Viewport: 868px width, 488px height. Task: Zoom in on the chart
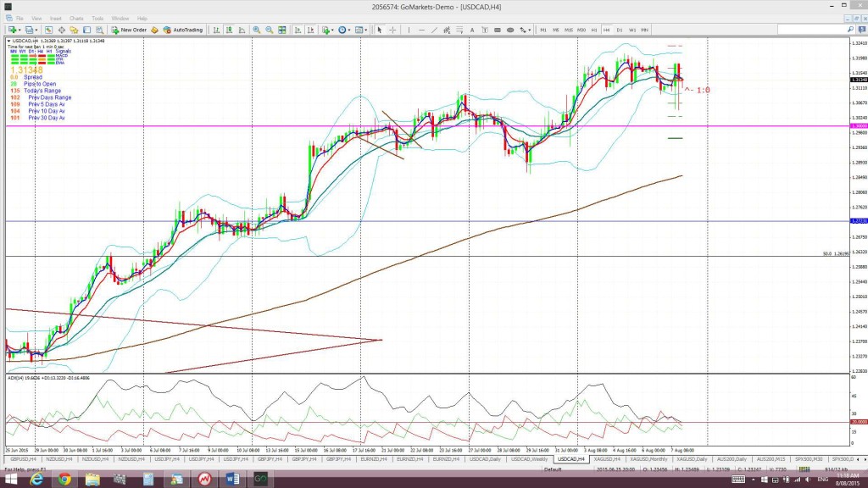pyautogui.click(x=257, y=30)
